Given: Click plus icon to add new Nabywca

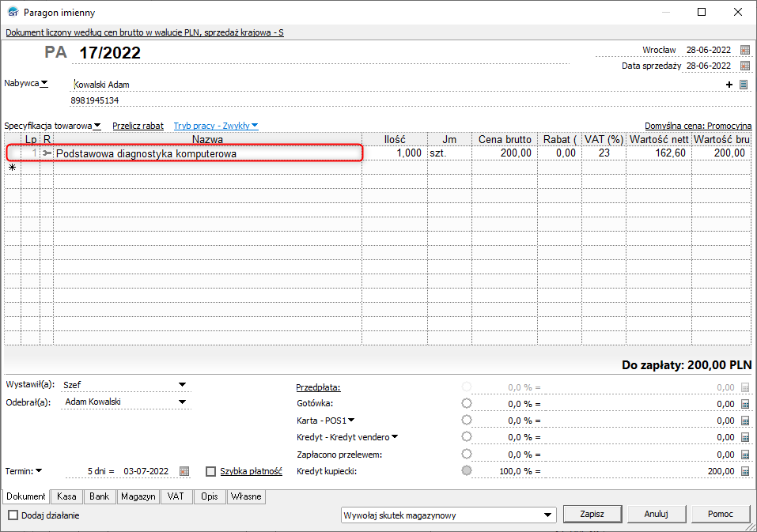Looking at the screenshot, I should 729,85.
